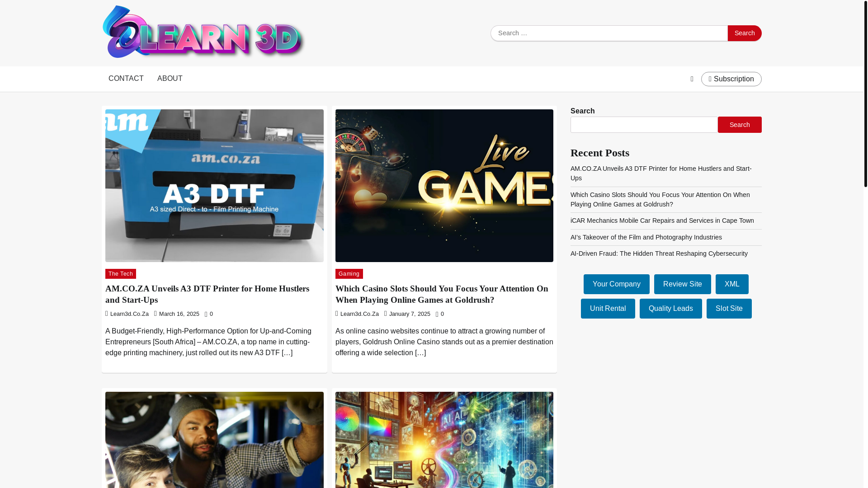Click the Quality Leads button
The width and height of the screenshot is (868, 488).
[x=671, y=309]
